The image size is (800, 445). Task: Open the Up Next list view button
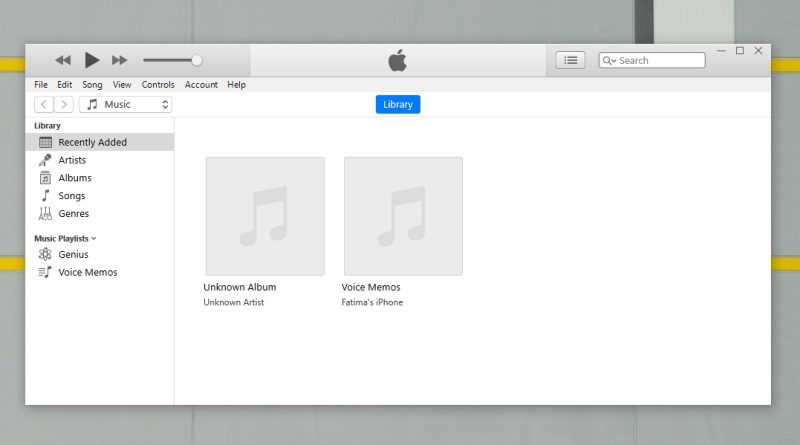pyautogui.click(x=570, y=60)
